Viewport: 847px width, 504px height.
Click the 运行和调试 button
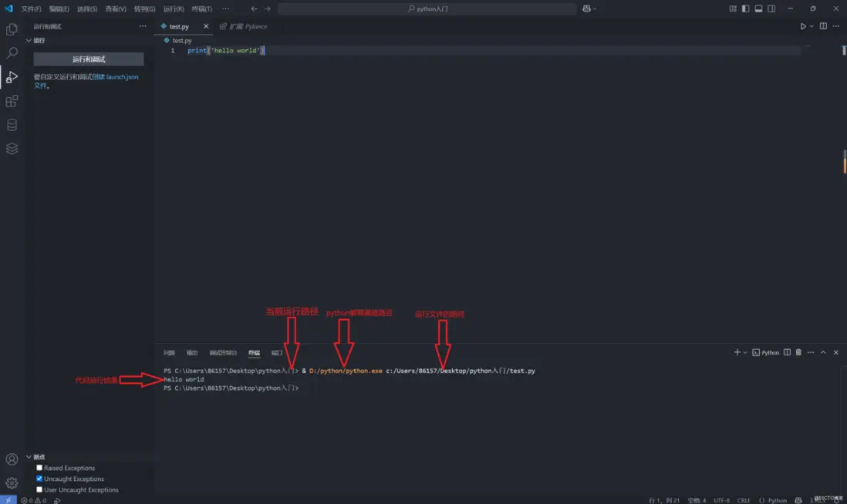(x=89, y=59)
